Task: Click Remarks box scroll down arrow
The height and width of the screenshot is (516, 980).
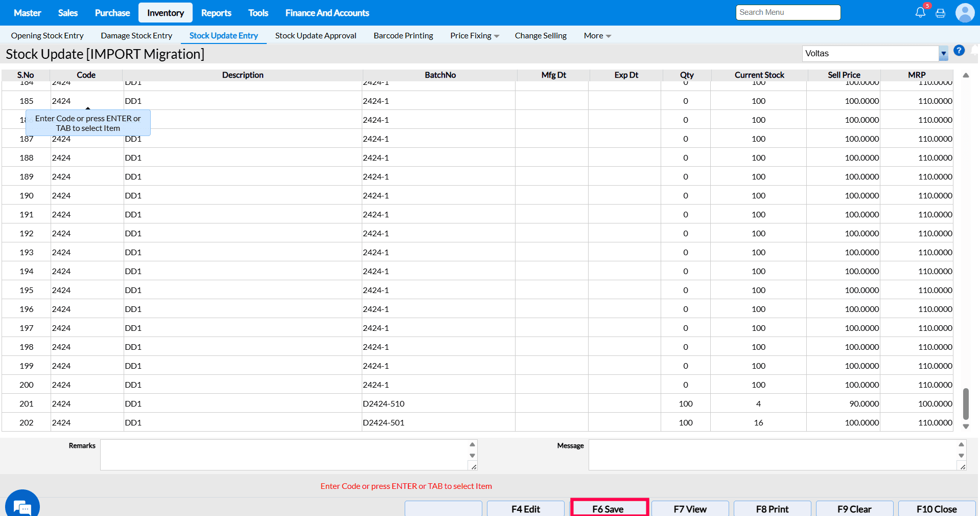Action: [x=472, y=456]
